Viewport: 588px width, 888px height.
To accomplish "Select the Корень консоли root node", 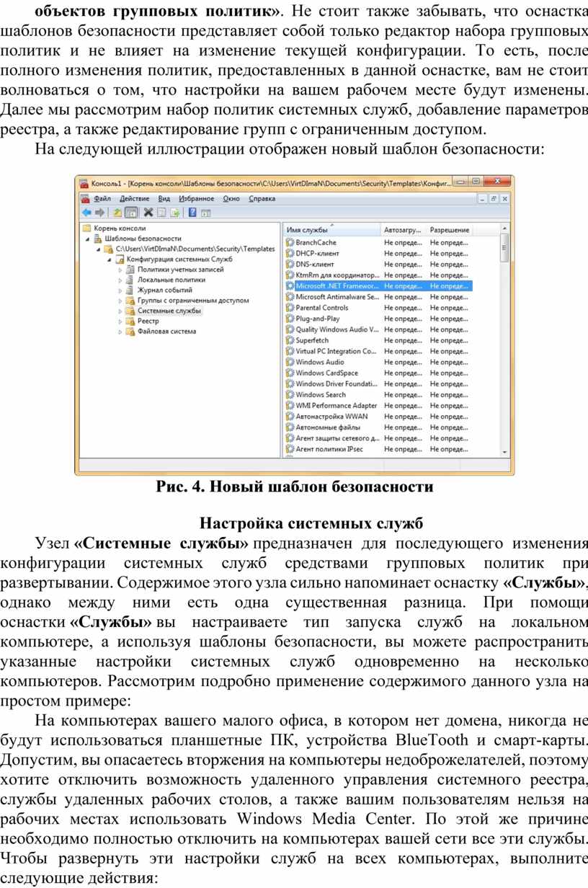I will pyautogui.click(x=115, y=228).
